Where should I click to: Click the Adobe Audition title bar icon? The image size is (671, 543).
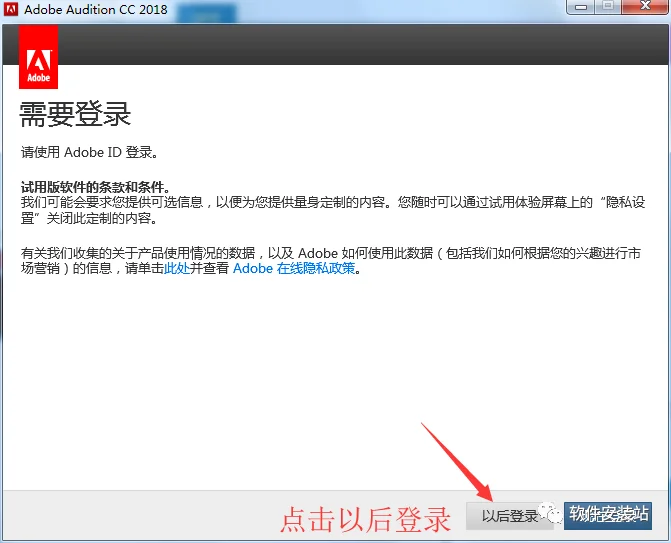click(x=11, y=9)
